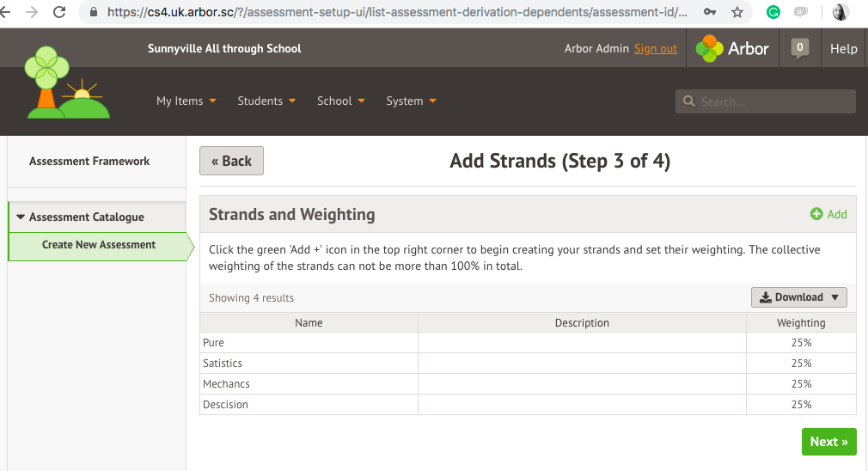Open the notifications bubble showing 0

799,48
